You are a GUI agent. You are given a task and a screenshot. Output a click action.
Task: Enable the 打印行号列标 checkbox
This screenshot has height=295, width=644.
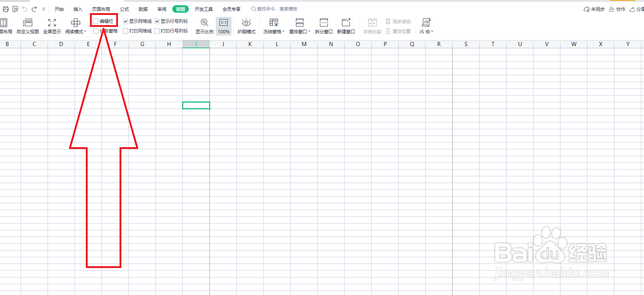(x=157, y=31)
